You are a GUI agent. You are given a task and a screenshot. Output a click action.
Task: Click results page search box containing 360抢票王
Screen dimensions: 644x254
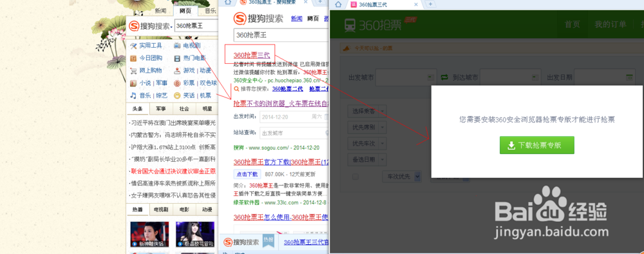click(281, 35)
